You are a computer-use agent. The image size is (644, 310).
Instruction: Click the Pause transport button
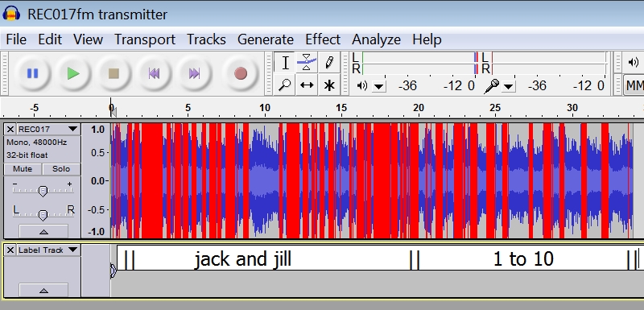32,73
